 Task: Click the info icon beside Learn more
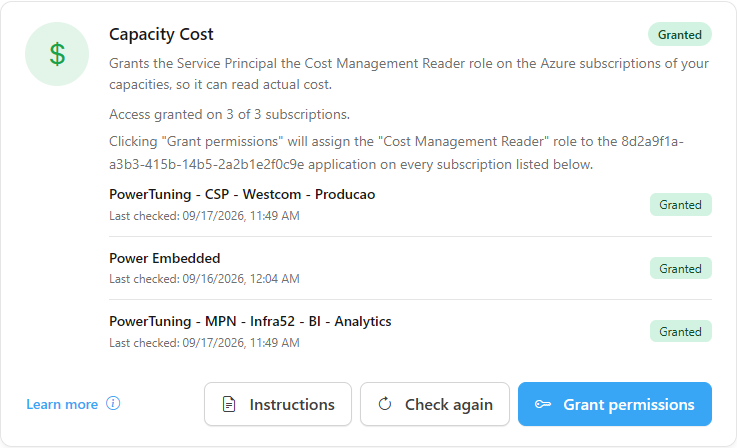point(113,403)
